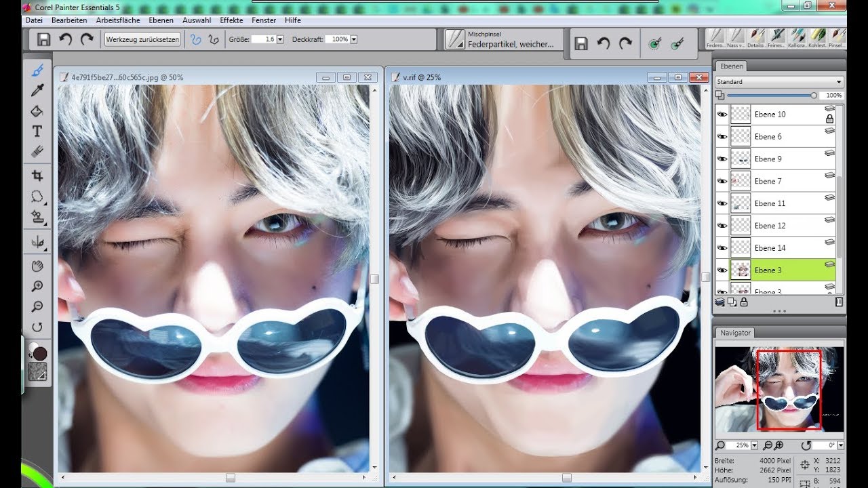The width and height of the screenshot is (868, 488).
Task: Select the Crop tool
Action: (x=37, y=176)
